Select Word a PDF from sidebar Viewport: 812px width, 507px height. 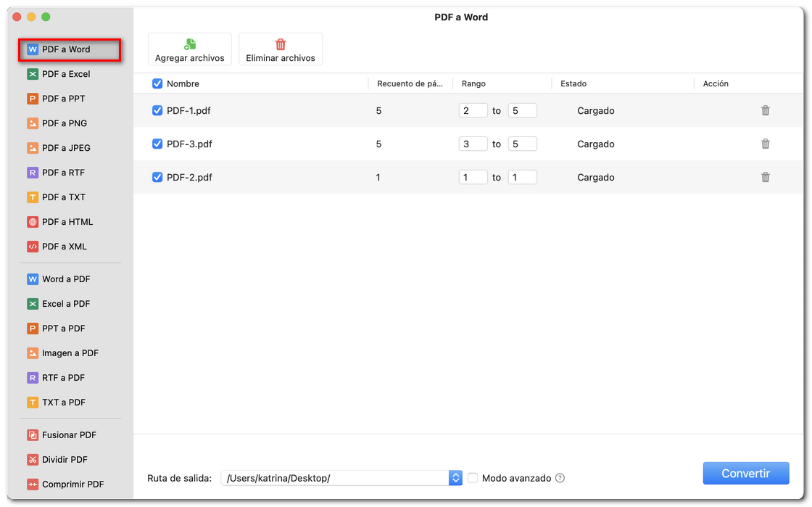(x=66, y=279)
